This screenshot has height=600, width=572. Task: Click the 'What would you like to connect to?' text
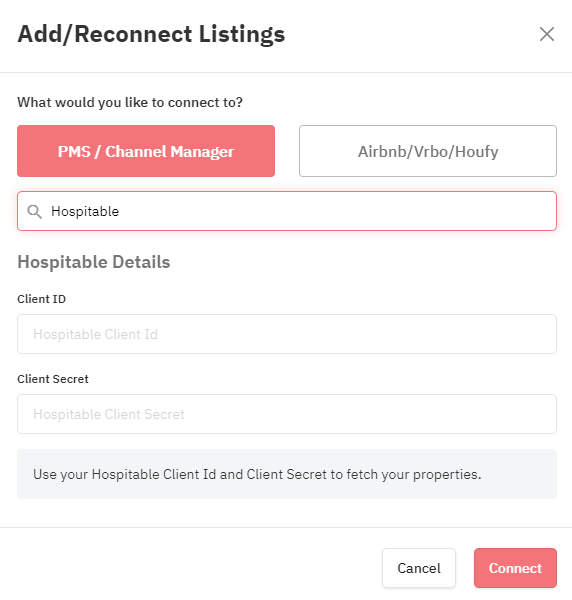click(130, 103)
